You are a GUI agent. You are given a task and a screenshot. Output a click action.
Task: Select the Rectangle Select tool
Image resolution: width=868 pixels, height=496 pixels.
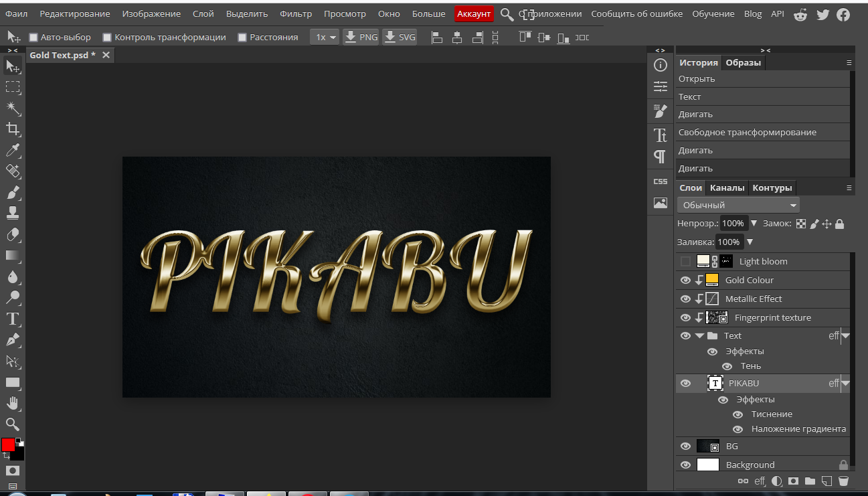(x=13, y=86)
